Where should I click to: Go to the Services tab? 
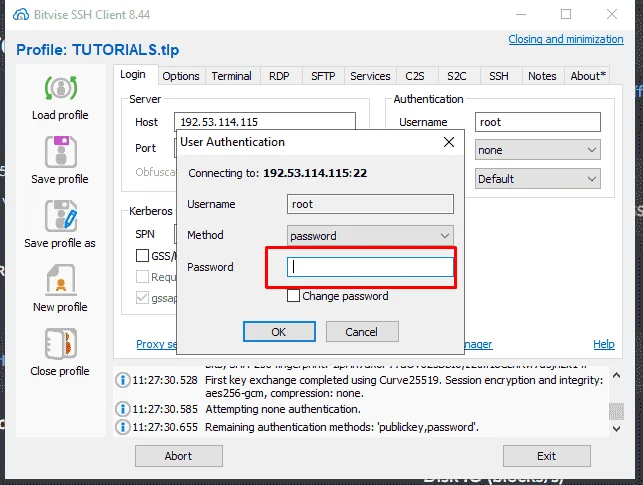(370, 76)
